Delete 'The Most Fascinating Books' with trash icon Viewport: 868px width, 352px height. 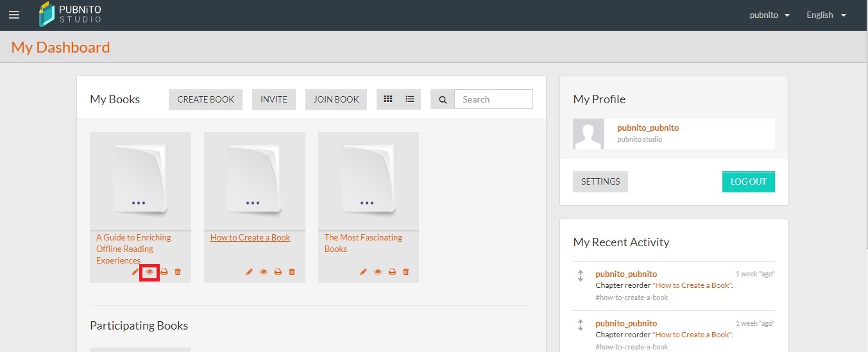[405, 272]
